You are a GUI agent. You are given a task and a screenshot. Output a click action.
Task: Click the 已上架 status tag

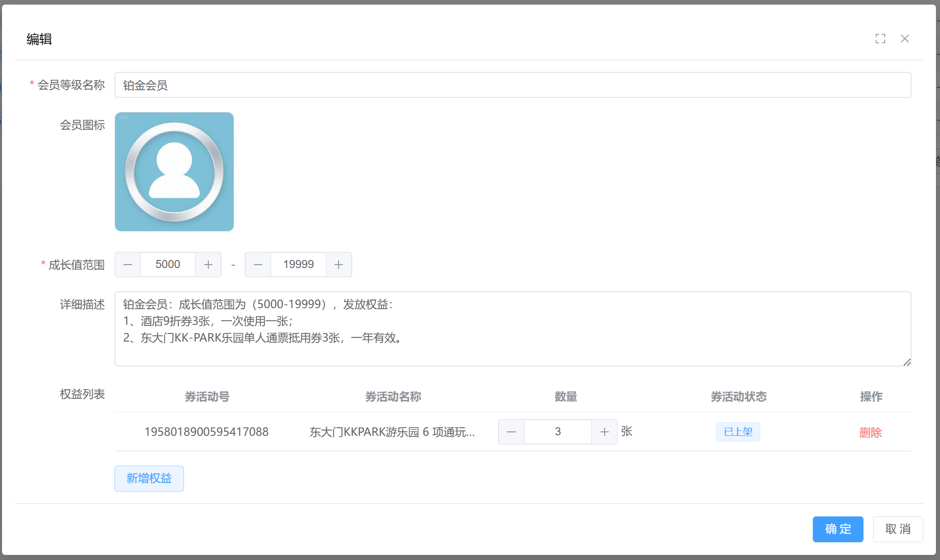pyautogui.click(x=738, y=432)
